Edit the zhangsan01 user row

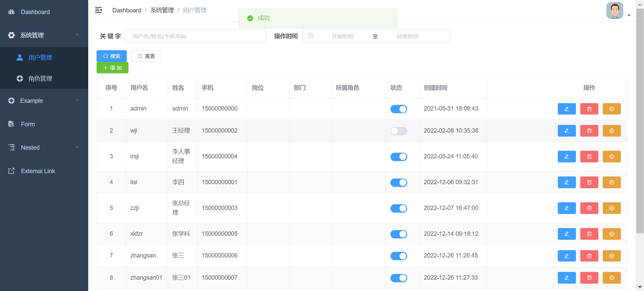coord(567,278)
